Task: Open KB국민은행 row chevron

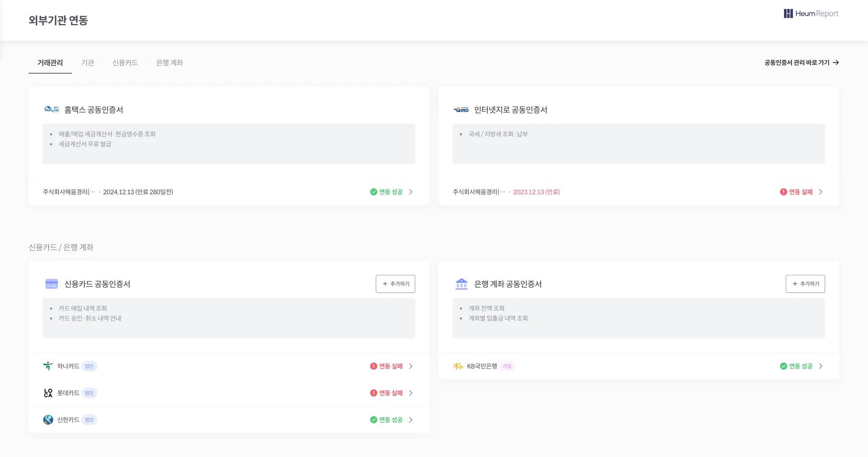Action: tap(821, 366)
